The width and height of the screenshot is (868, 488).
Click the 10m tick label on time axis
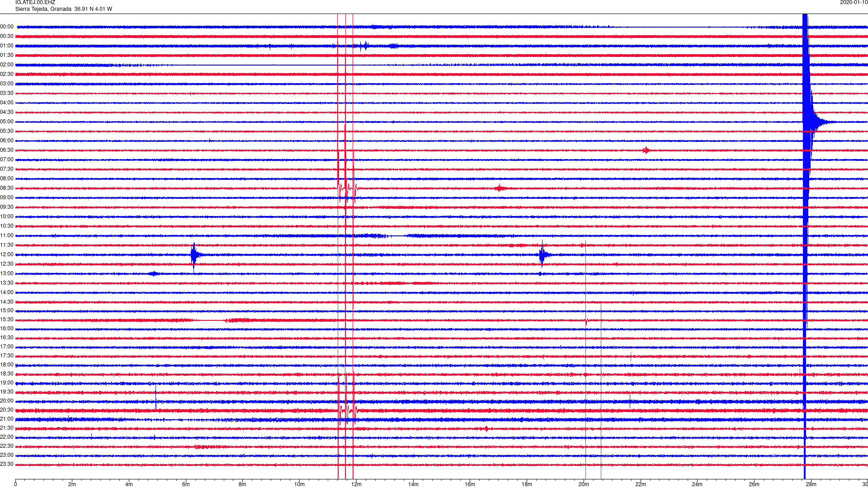pos(299,484)
